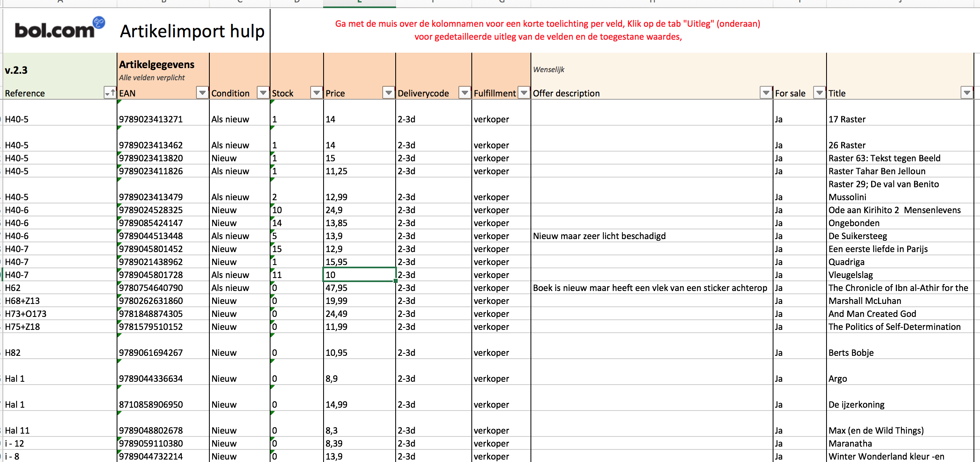Click the bol.com logo
This screenshot has width=980, height=462.
(60, 28)
